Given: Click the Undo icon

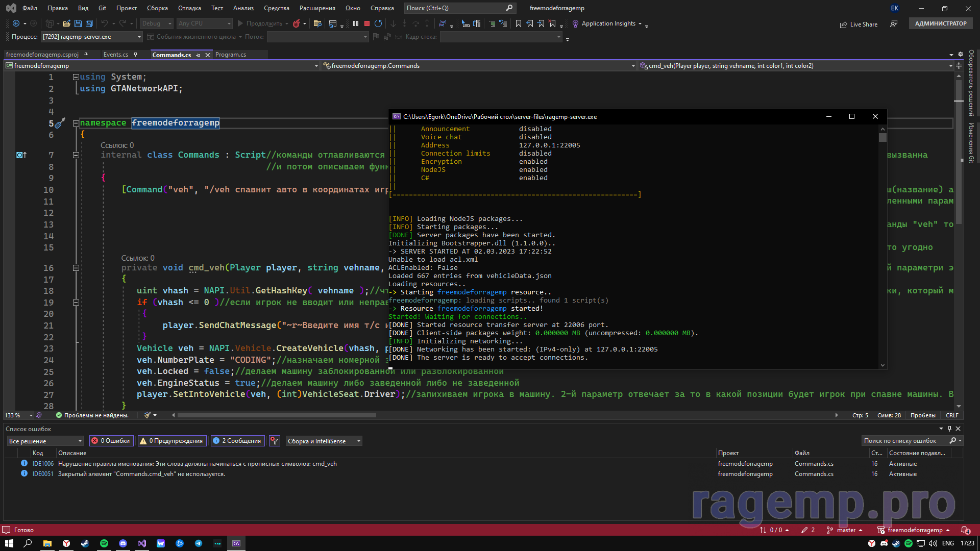Looking at the screenshot, I should pos(104,23).
